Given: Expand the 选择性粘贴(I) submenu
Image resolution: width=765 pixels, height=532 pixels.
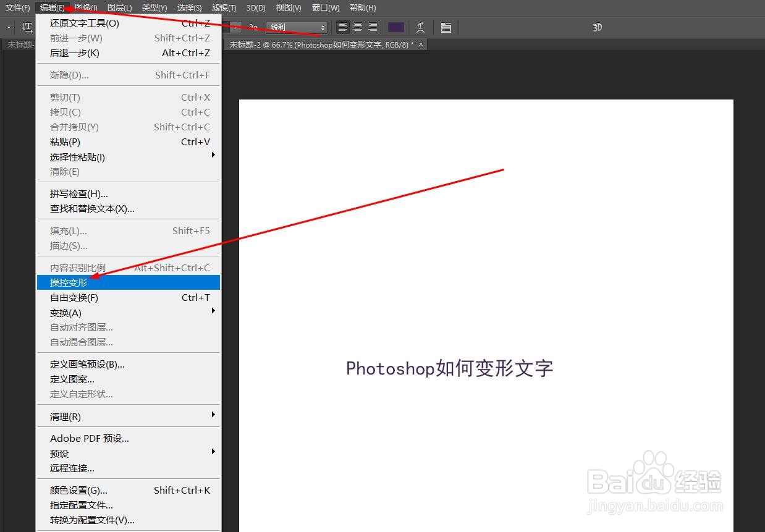Looking at the screenshot, I should click(x=77, y=157).
